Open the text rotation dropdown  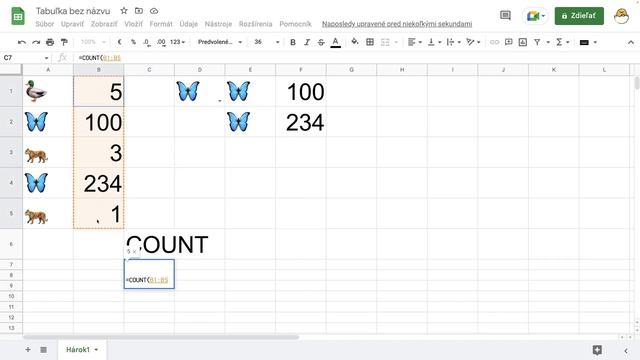coord(473,42)
